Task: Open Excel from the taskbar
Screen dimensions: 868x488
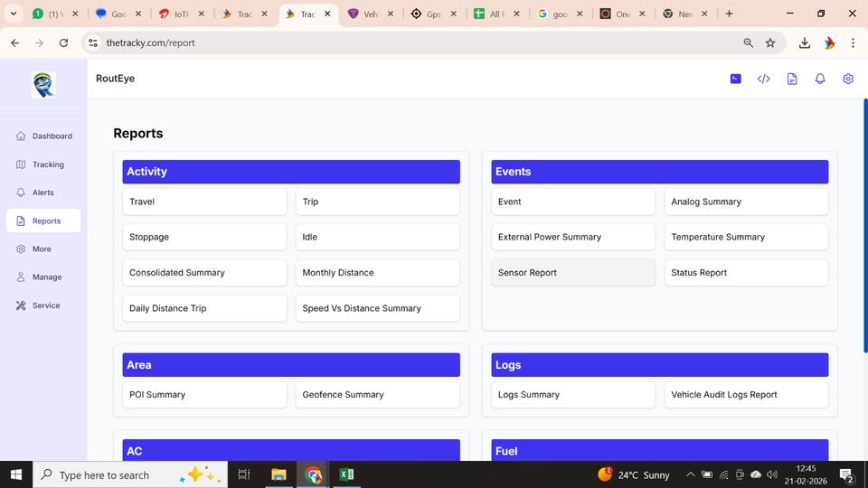Action: (x=346, y=474)
